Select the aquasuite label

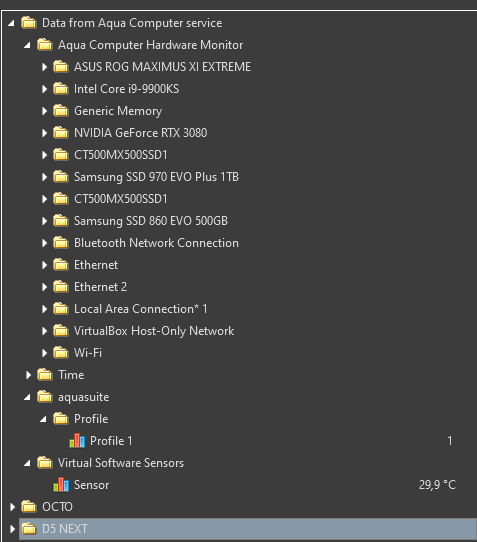coord(84,397)
